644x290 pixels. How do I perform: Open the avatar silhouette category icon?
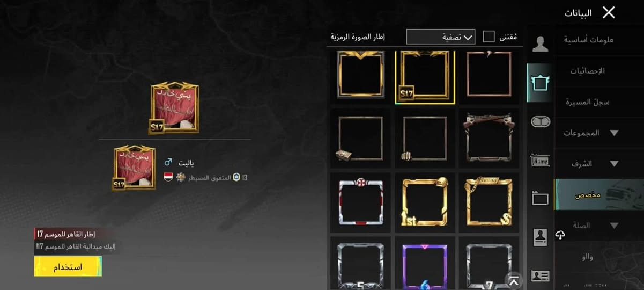pos(540,44)
